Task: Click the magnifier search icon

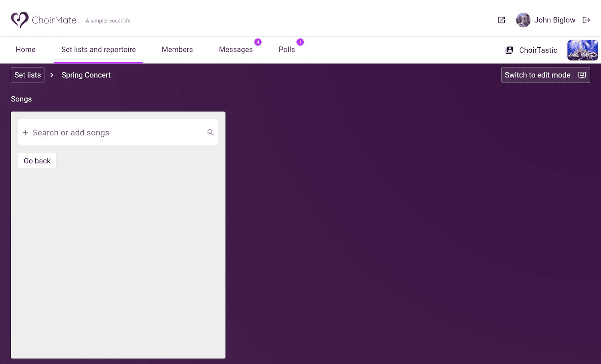Action: (210, 132)
